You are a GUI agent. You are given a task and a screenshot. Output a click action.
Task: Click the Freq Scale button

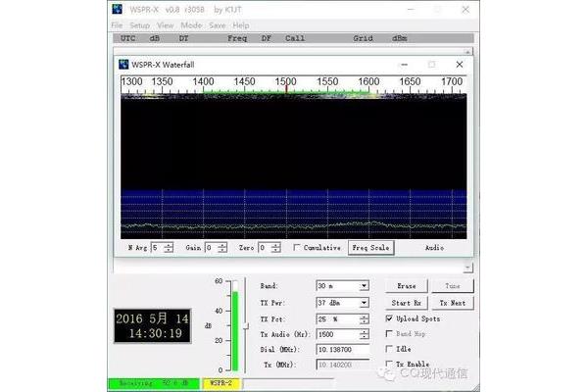click(370, 248)
